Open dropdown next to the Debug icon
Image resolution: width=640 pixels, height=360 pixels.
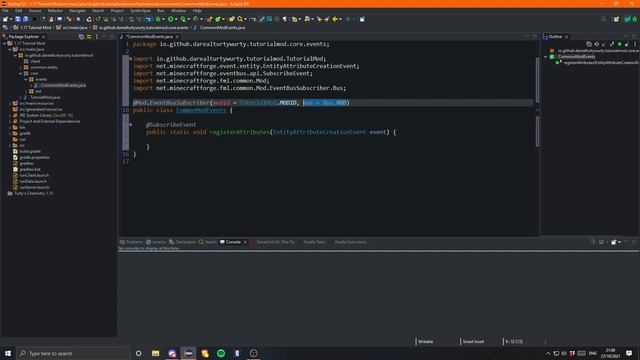pos(163,19)
